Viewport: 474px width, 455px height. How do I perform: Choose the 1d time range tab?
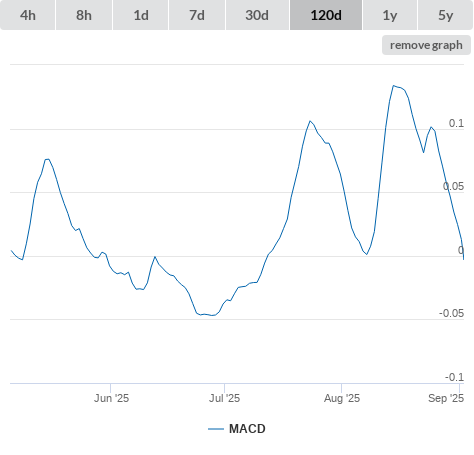141,15
